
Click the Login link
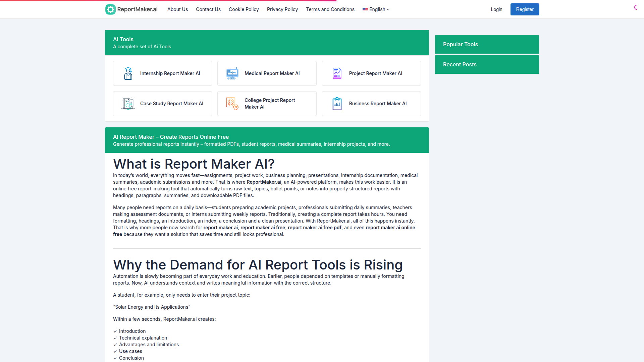pyautogui.click(x=496, y=9)
